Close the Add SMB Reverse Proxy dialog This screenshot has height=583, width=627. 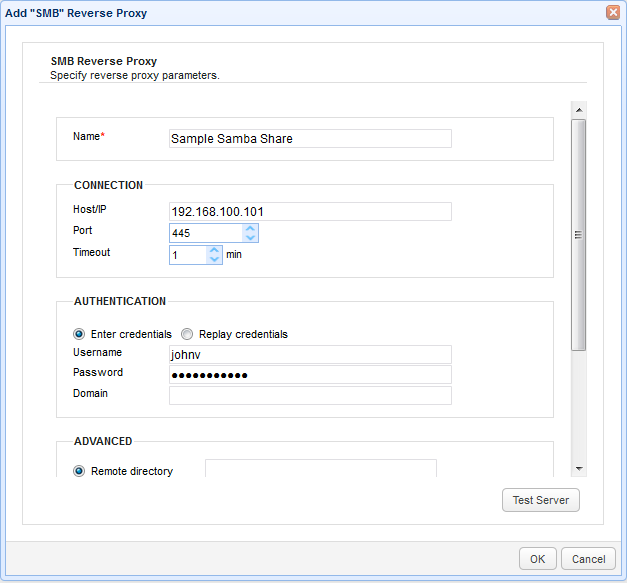[x=612, y=12]
